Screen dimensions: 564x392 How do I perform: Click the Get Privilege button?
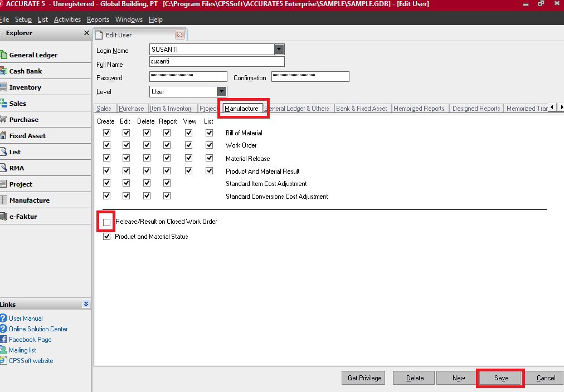pos(363,378)
